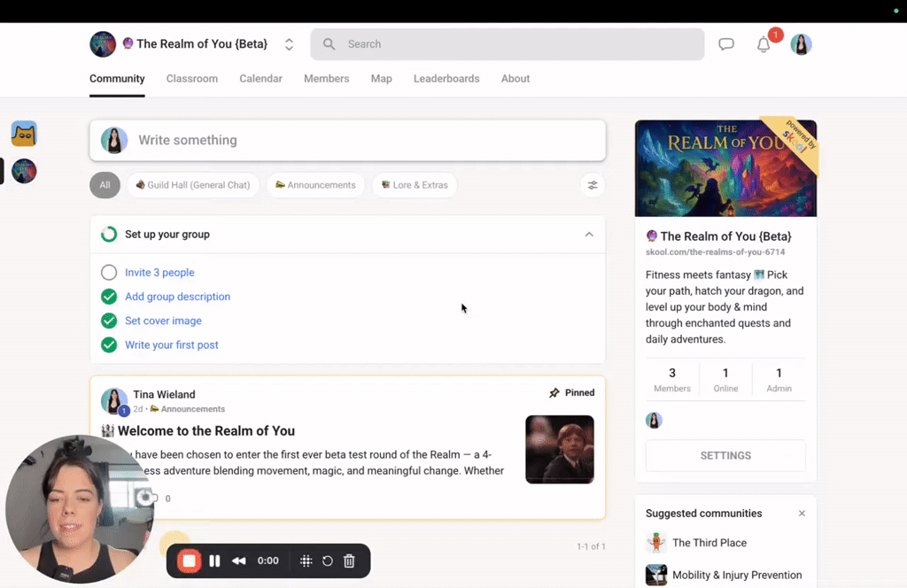
Task: Open the group switcher dropdown arrows
Action: [289, 44]
